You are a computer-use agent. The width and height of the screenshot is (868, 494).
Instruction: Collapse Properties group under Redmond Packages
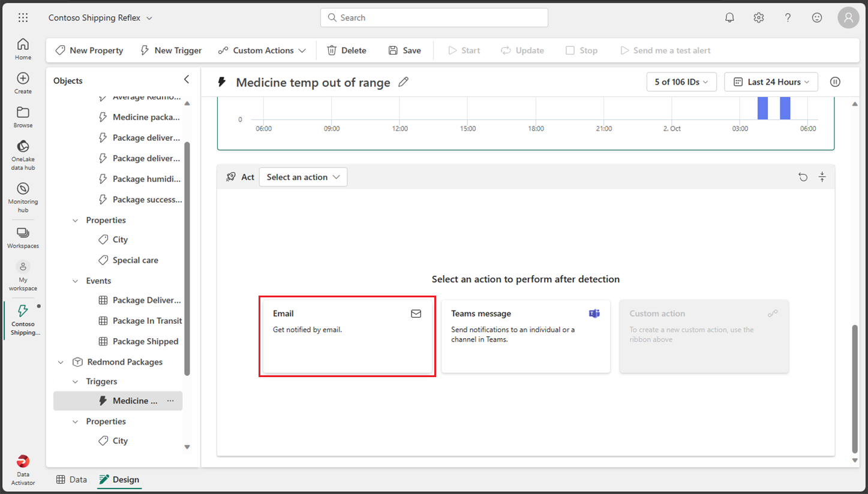pyautogui.click(x=76, y=421)
